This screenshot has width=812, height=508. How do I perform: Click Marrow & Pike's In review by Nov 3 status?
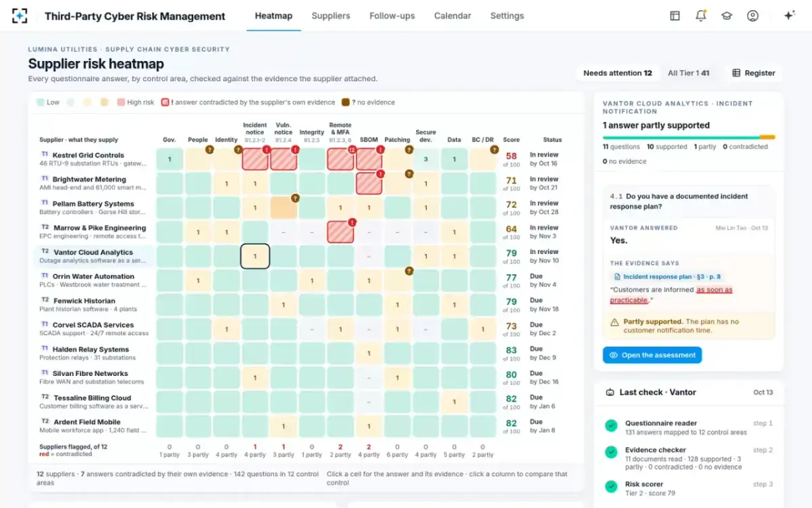[544, 232]
